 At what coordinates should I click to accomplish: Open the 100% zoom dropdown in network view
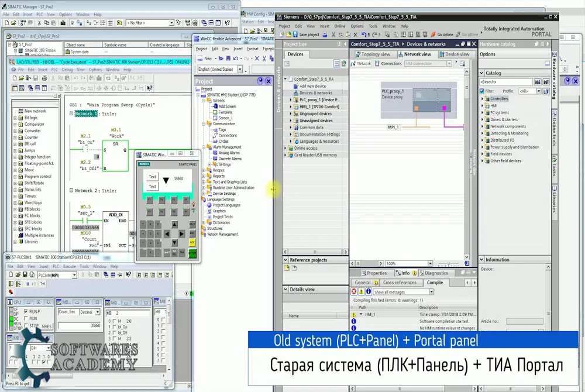[430, 263]
